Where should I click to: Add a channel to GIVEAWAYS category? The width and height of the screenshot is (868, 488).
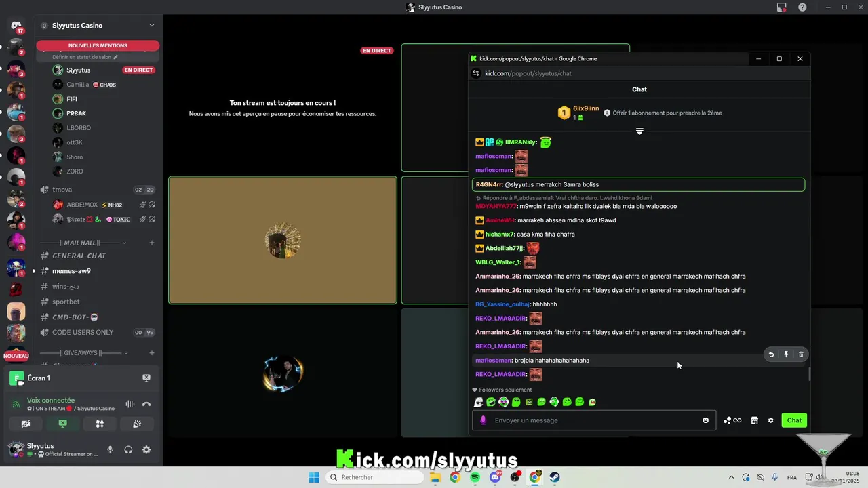[152, 353]
